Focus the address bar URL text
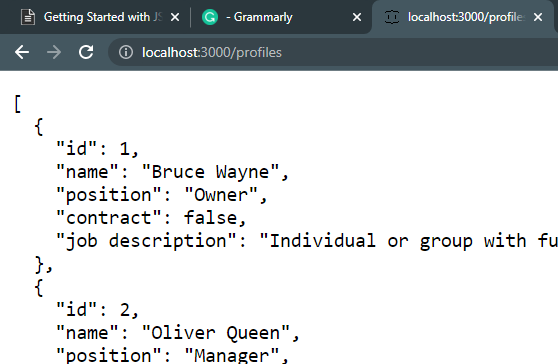This screenshot has height=364, width=558. point(212,52)
